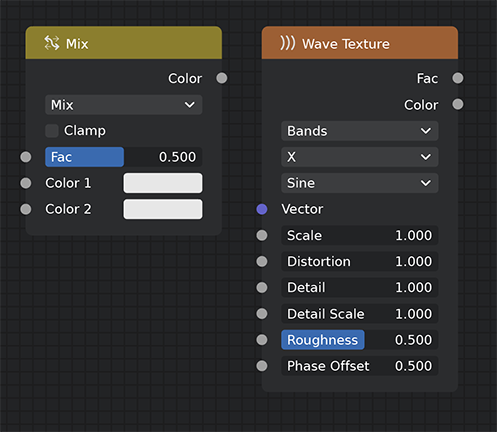The image size is (497, 432).
Task: Click the Wave Texture Fac output socket
Action: (x=458, y=78)
